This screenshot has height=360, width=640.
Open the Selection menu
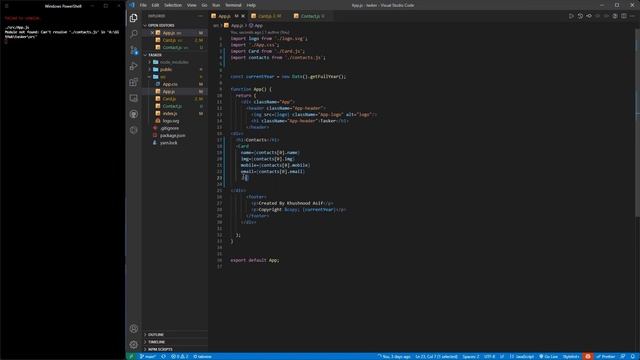pos(173,5)
